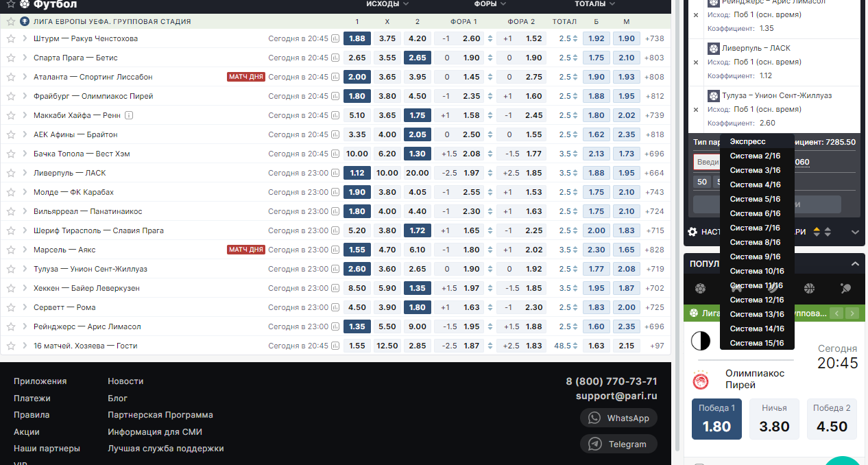Open the bet slip settings gear icon

(692, 232)
